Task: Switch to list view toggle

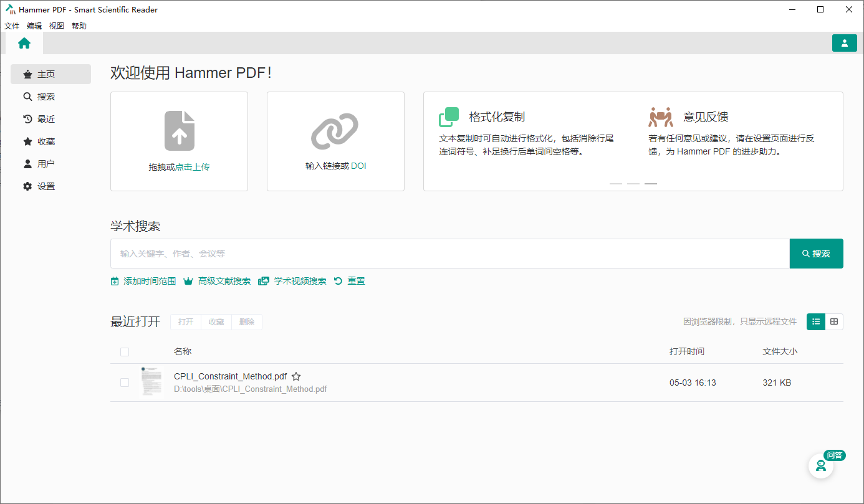Action: click(816, 321)
